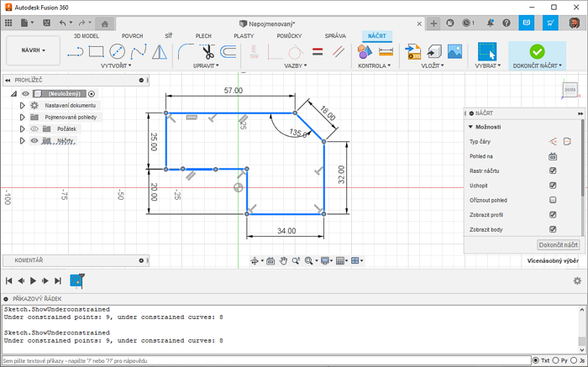Toggle the Zobrazit profil checkbox
588x367 pixels.
[553, 214]
